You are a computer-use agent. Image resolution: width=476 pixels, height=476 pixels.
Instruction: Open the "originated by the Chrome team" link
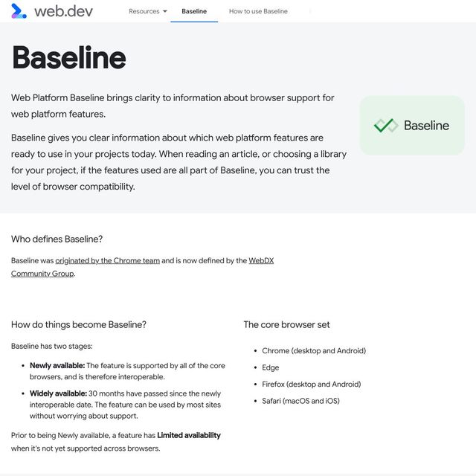107,261
